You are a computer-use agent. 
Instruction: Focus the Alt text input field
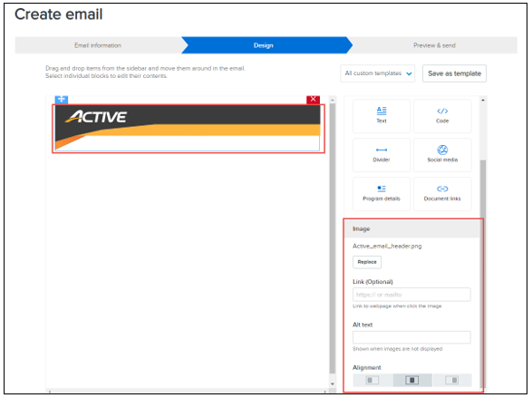(411, 337)
